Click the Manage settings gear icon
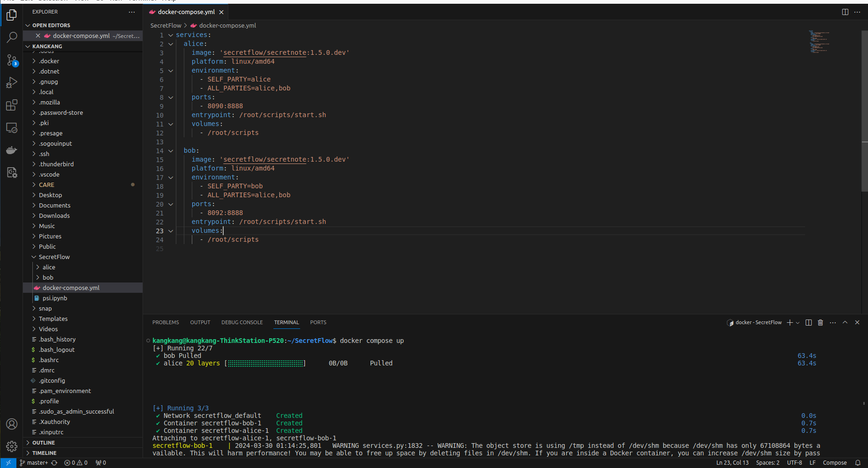868x468 pixels. tap(12, 446)
